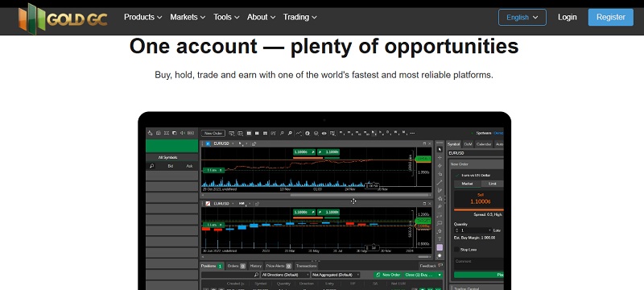Open the All Directions (Default) dropdown
The image size is (644, 290).
coord(286,275)
